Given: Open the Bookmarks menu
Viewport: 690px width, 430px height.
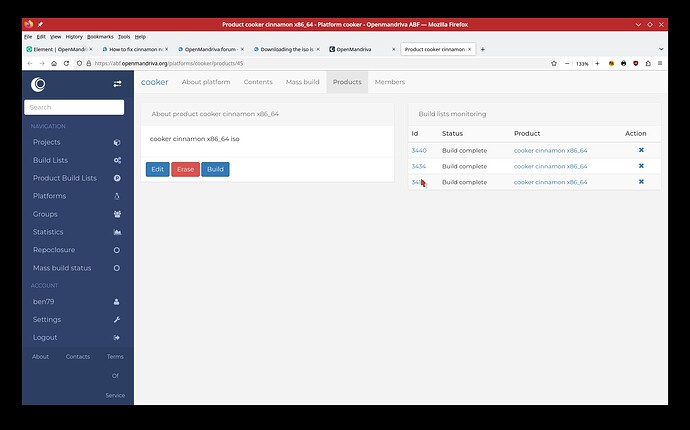Looking at the screenshot, I should coord(100,37).
